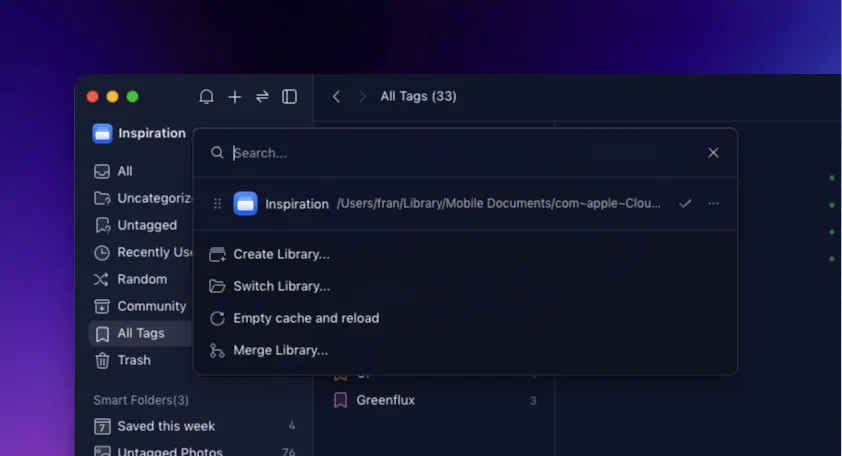Viewport: 842px width, 456px height.
Task: Go back with the left chevron
Action: [x=336, y=97]
